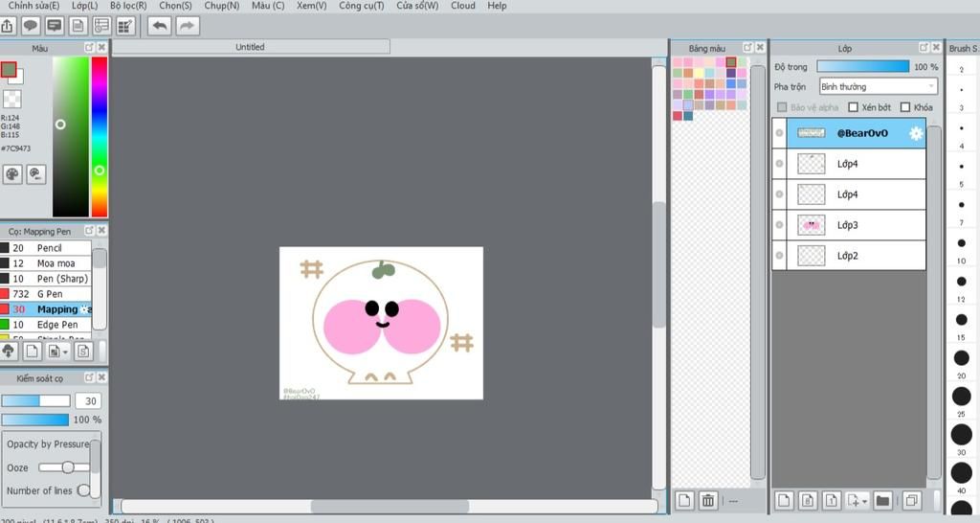Click the dark comment box toolbar icon
Image resolution: width=980 pixels, height=523 pixels.
(55, 26)
